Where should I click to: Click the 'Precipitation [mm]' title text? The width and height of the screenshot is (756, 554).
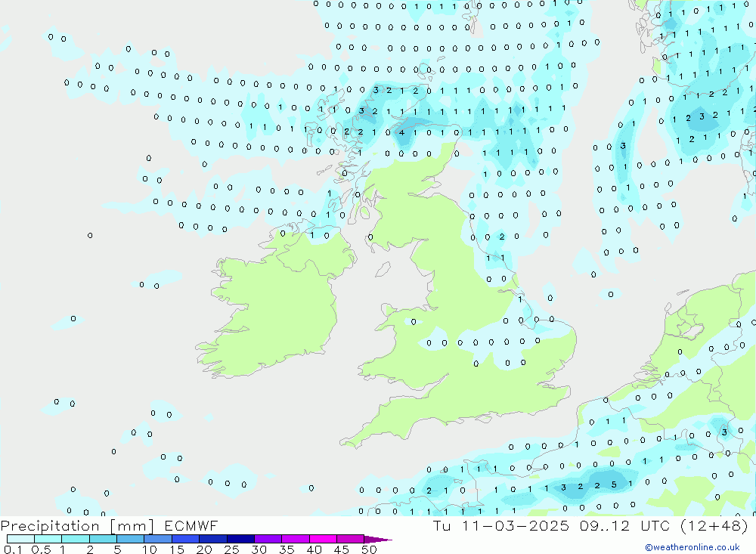77,526
